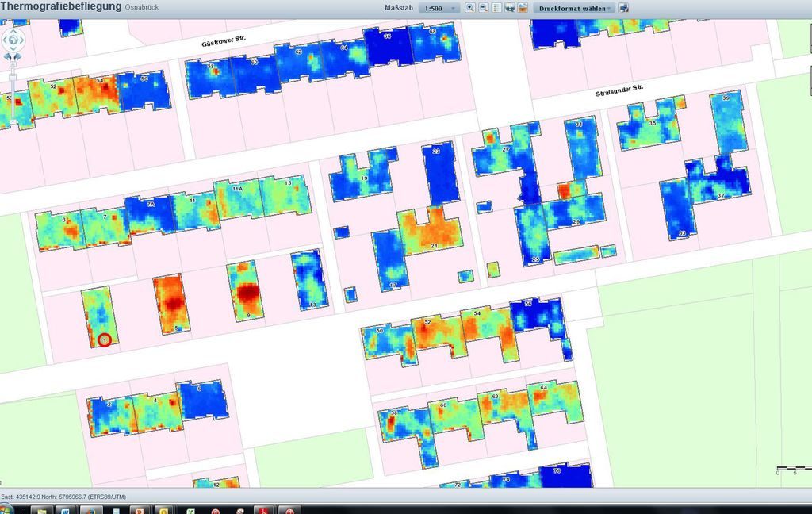The width and height of the screenshot is (812, 514).
Task: Open the Maßstab 1:500 scale dropdown
Action: (x=441, y=8)
